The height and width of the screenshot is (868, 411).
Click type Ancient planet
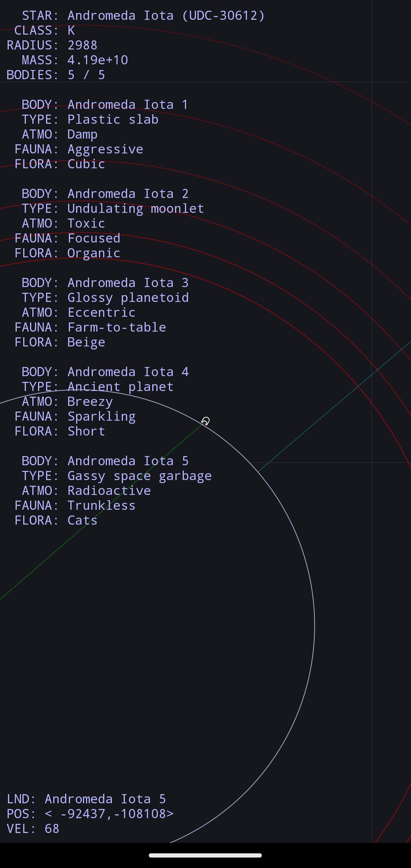(121, 387)
